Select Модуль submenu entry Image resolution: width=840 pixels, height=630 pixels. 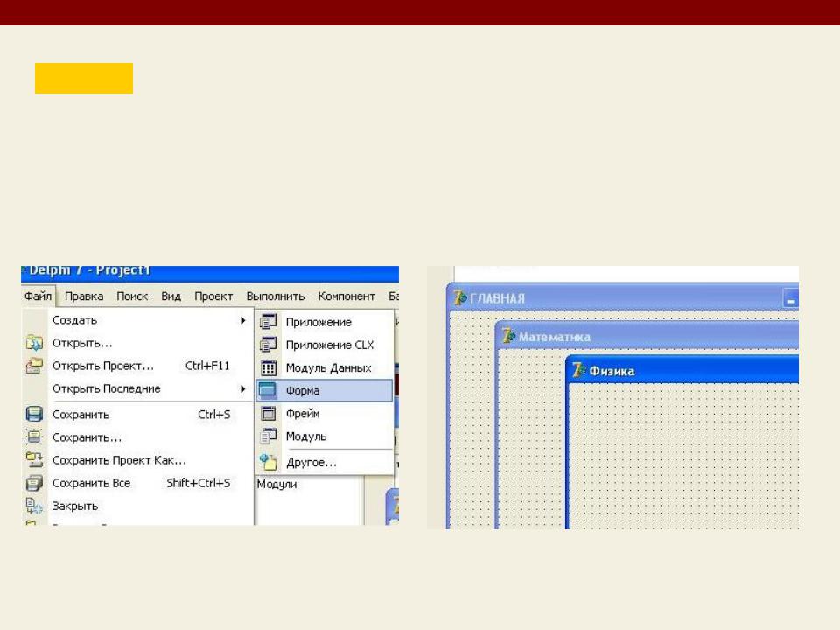(325, 437)
